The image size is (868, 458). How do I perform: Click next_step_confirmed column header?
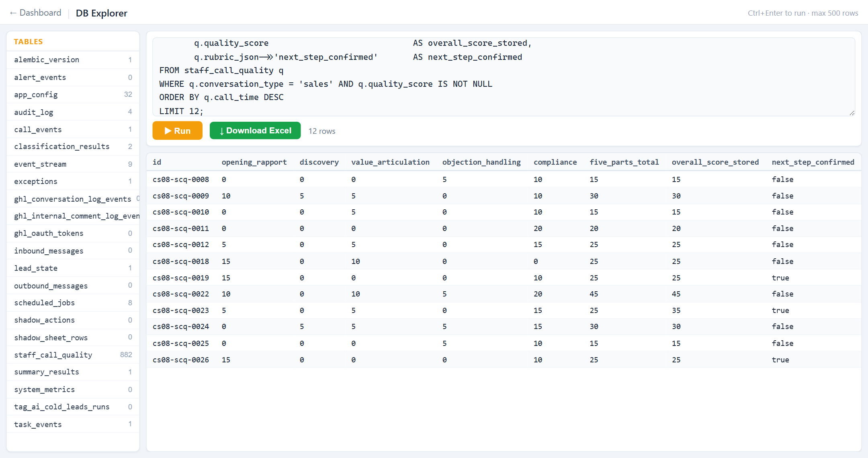pyautogui.click(x=813, y=162)
